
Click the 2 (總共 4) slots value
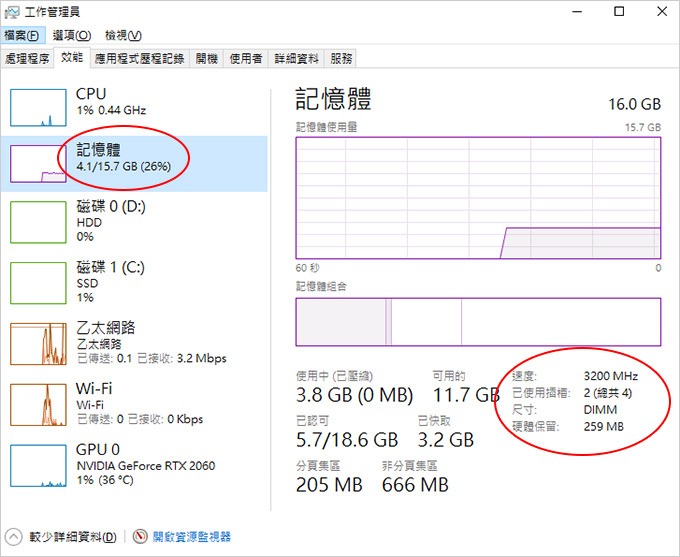pyautogui.click(x=608, y=393)
